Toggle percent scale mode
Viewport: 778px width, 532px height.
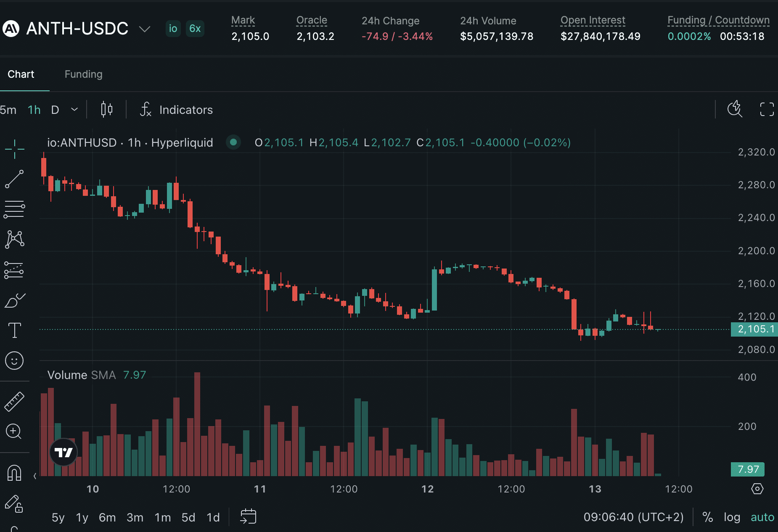coord(708,517)
